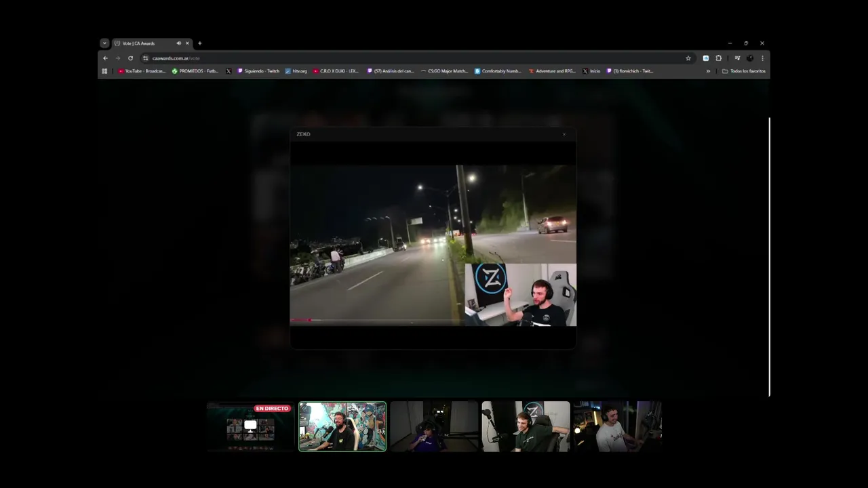Open the Chrome three-dot menu
Screen dimensions: 868x488
point(762,58)
